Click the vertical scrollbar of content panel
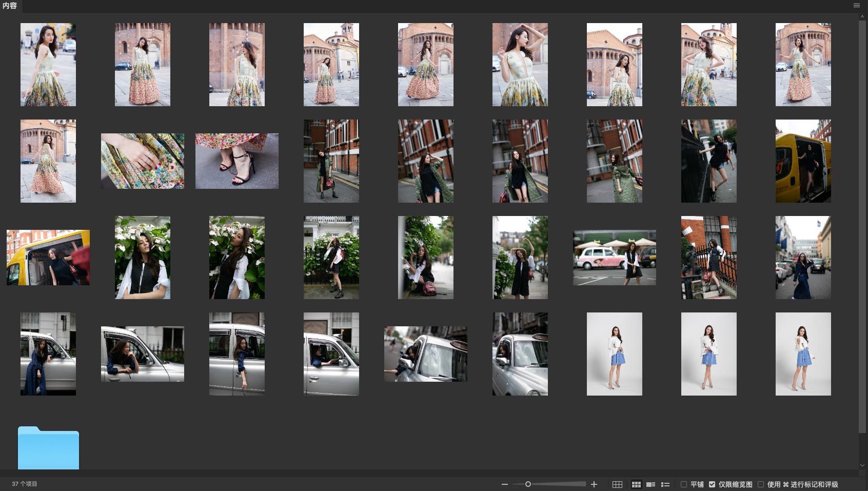The image size is (868, 491). pyautogui.click(x=862, y=226)
